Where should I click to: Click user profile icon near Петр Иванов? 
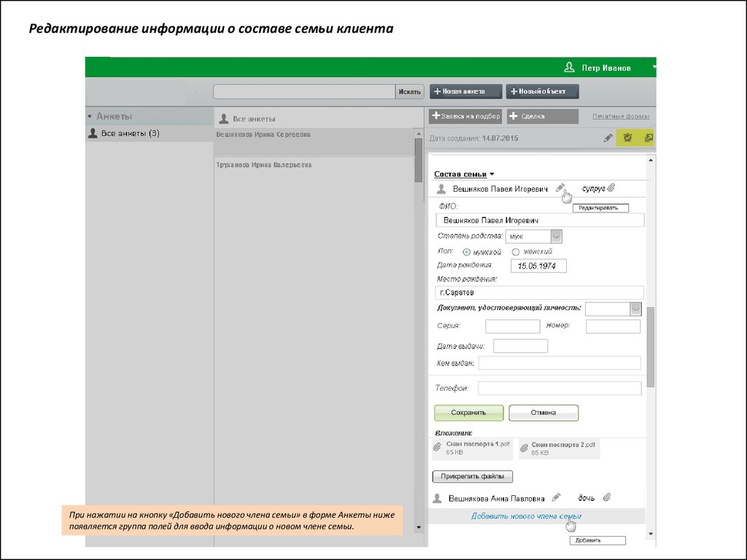[570, 68]
